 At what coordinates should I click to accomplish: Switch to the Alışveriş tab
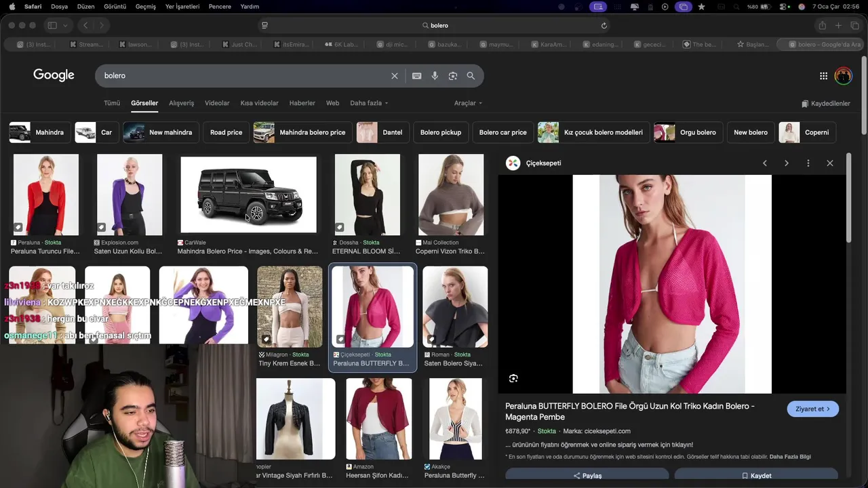point(181,103)
